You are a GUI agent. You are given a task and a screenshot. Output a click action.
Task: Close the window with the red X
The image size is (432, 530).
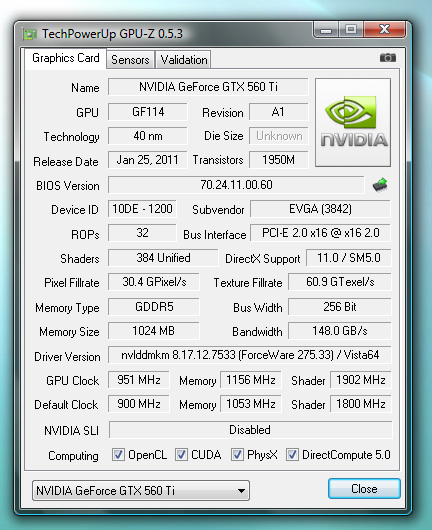pos(385,29)
